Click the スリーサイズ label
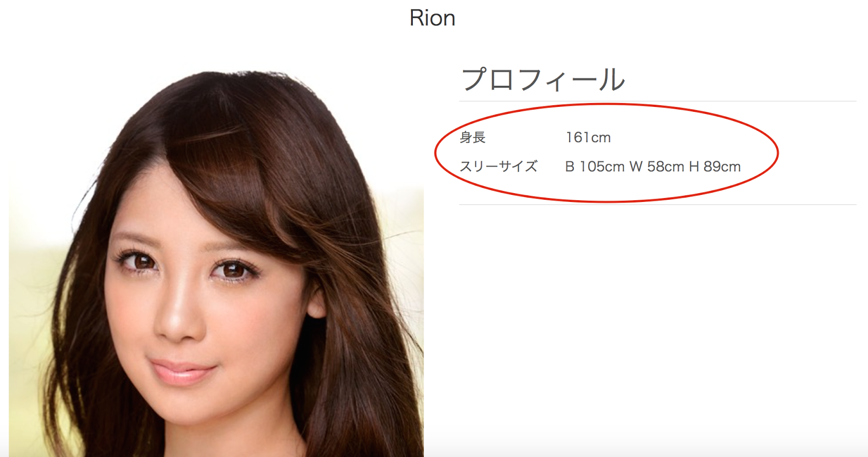 [x=499, y=167]
